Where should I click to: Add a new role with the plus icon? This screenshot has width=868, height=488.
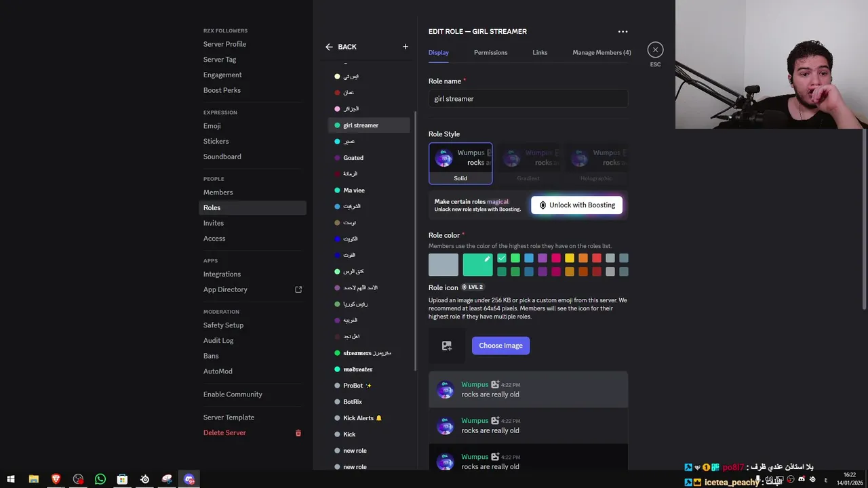(406, 47)
